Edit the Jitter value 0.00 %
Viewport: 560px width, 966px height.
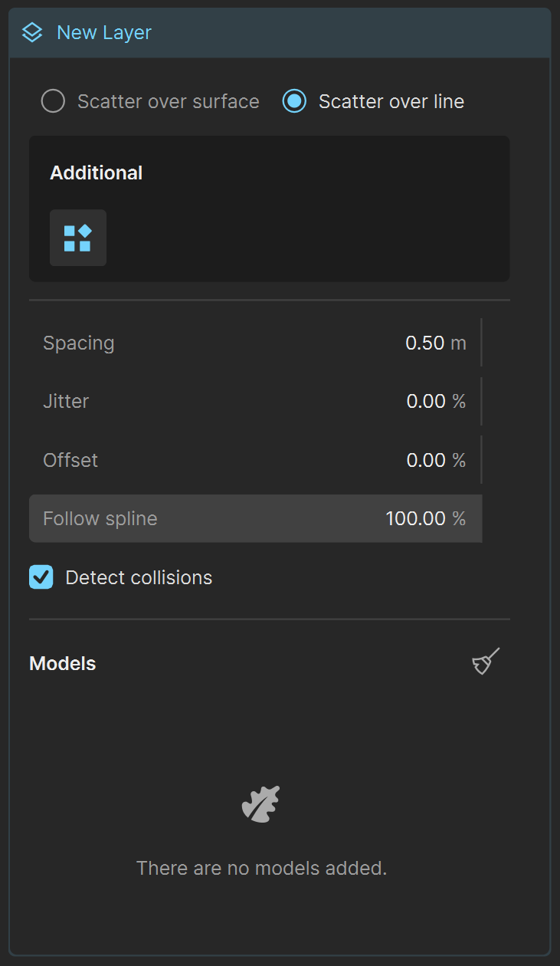436,401
